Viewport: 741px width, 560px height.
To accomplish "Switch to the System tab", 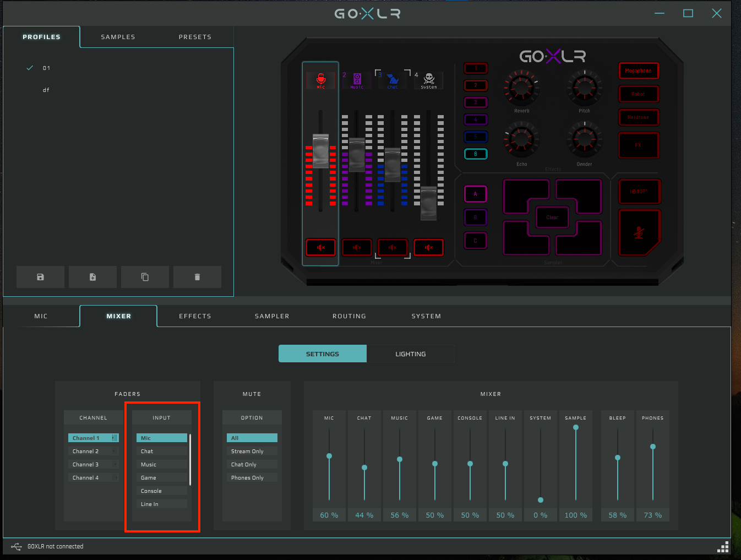I will pyautogui.click(x=426, y=316).
